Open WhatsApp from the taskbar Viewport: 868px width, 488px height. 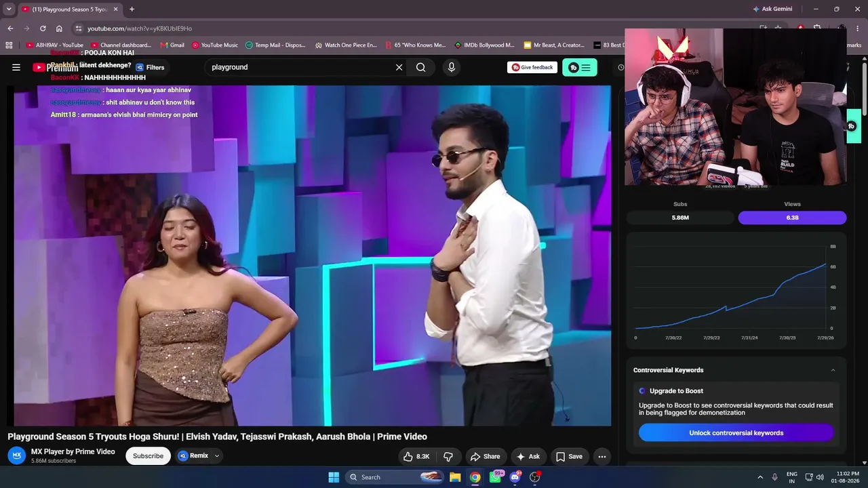point(496,477)
